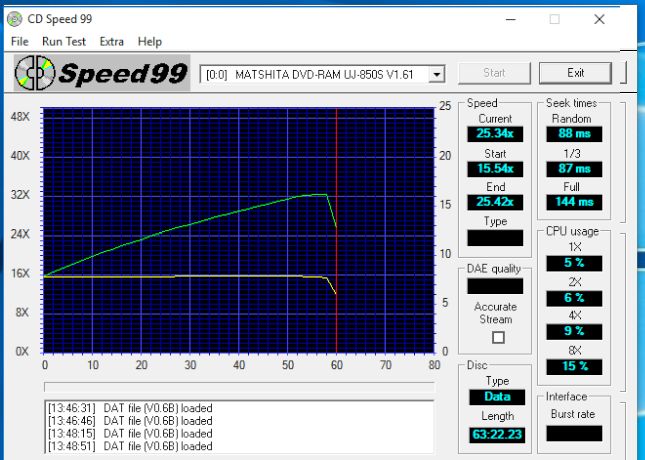Select the 1/3 seek time 87 ms
This screenshot has width=645, height=460.
coord(574,169)
